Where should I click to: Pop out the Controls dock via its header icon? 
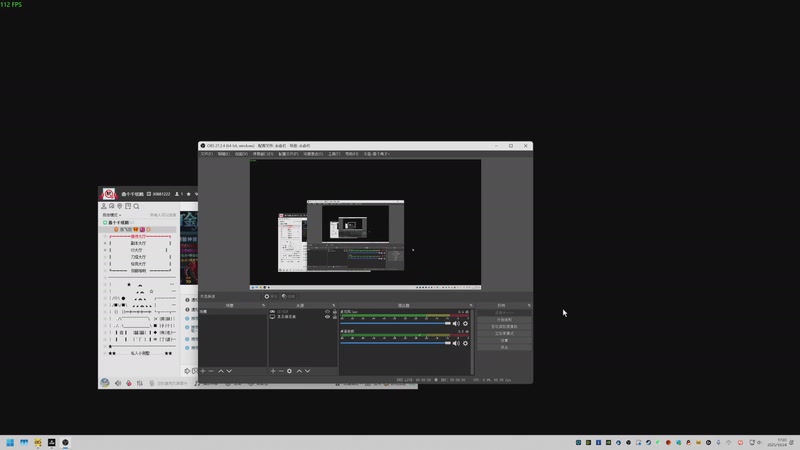pyautogui.click(x=529, y=305)
